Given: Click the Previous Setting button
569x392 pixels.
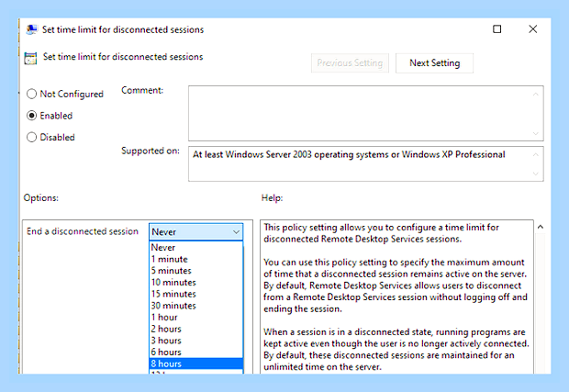Looking at the screenshot, I should click(x=350, y=63).
